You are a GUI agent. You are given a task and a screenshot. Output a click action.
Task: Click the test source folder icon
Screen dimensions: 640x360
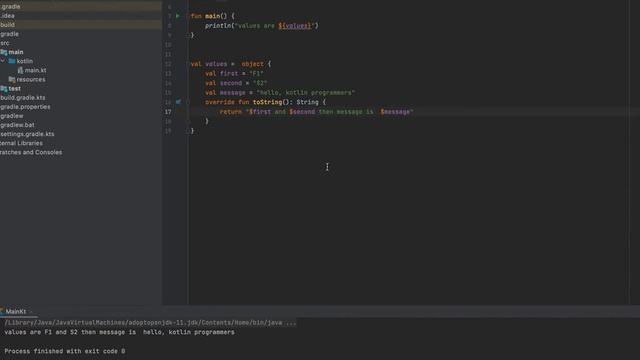coord(4,89)
